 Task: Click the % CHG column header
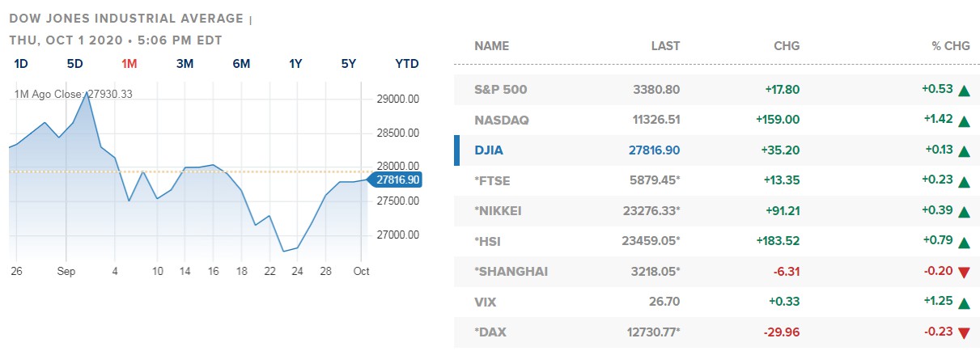pyautogui.click(x=951, y=46)
